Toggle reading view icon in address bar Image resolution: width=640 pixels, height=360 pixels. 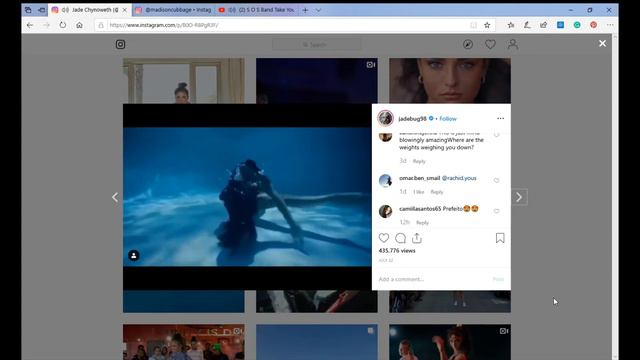click(473, 25)
